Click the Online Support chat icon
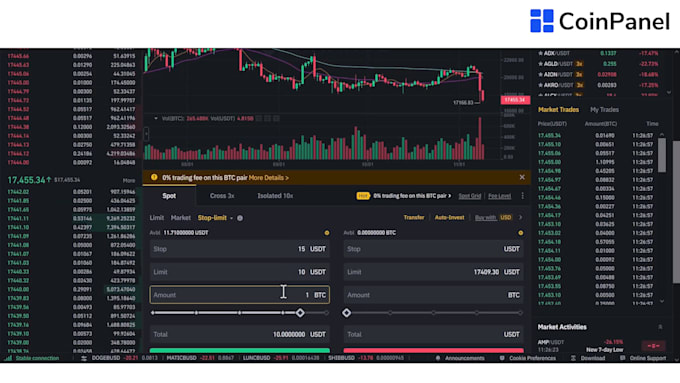 pos(623,358)
